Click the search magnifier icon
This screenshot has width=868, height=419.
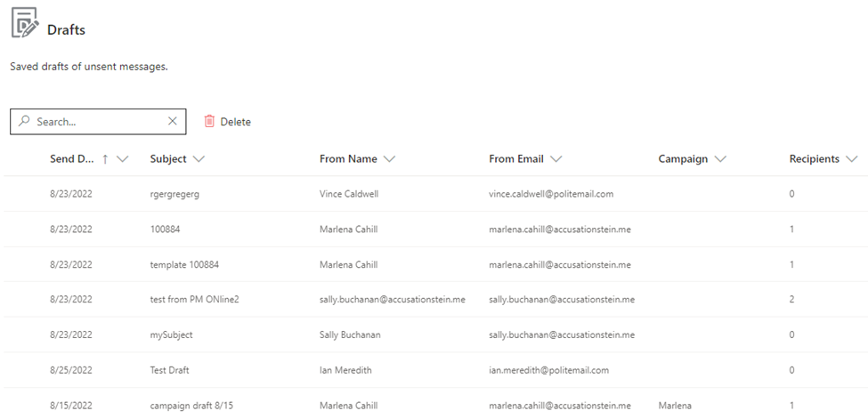pyautogui.click(x=25, y=122)
